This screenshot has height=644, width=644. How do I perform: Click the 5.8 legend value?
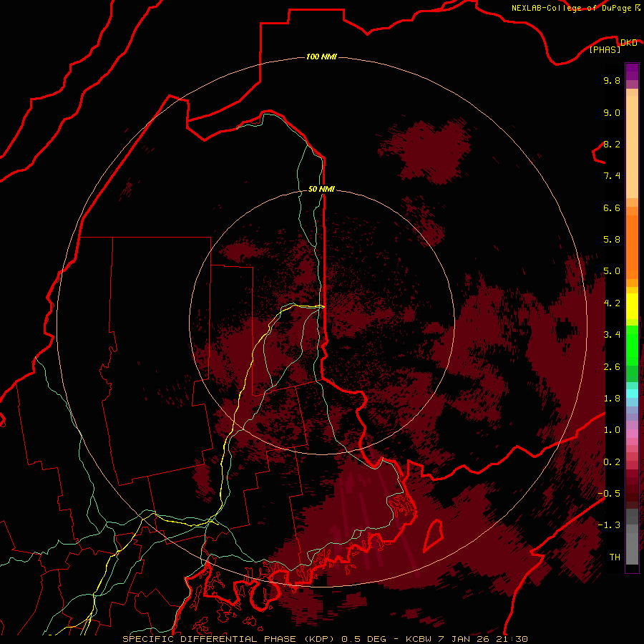point(612,240)
